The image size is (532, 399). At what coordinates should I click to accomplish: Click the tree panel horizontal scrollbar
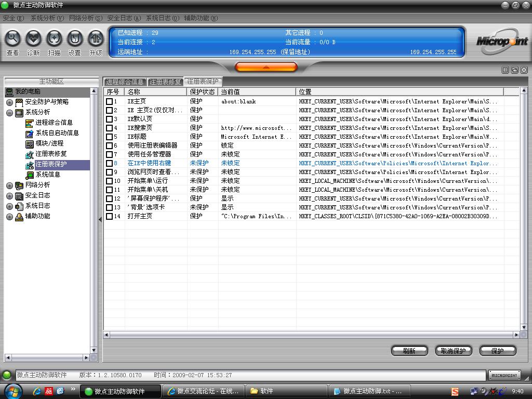tap(47, 357)
